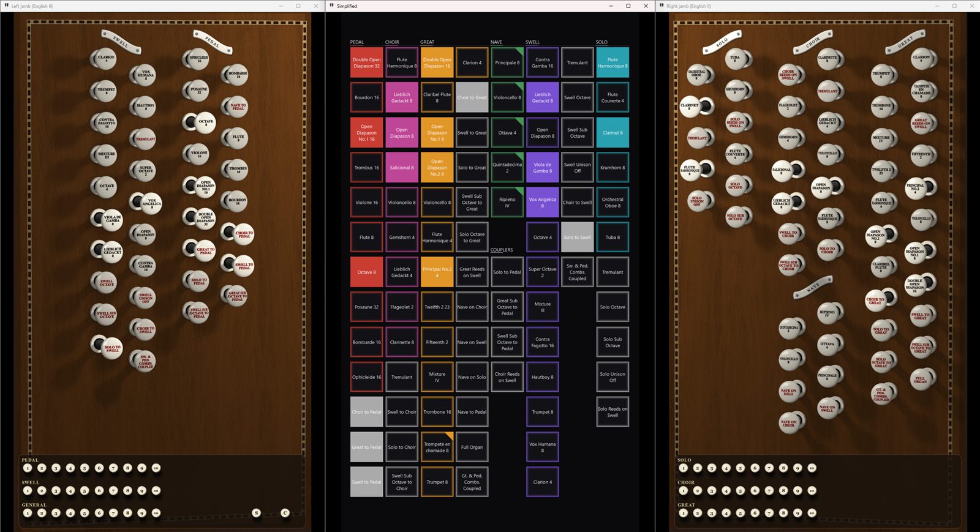980x532 pixels.
Task: Toggle Contra Fagotto 16 in the Simplified window
Action: pyautogui.click(x=542, y=342)
